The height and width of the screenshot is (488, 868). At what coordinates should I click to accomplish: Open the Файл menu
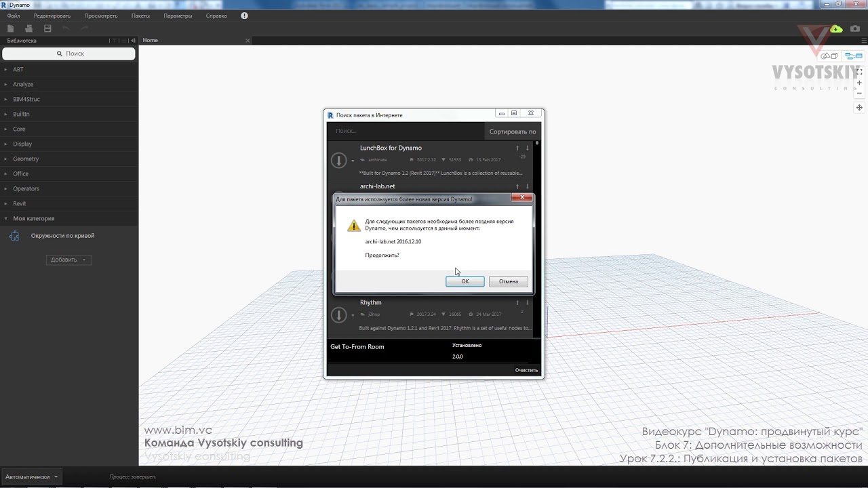click(14, 16)
